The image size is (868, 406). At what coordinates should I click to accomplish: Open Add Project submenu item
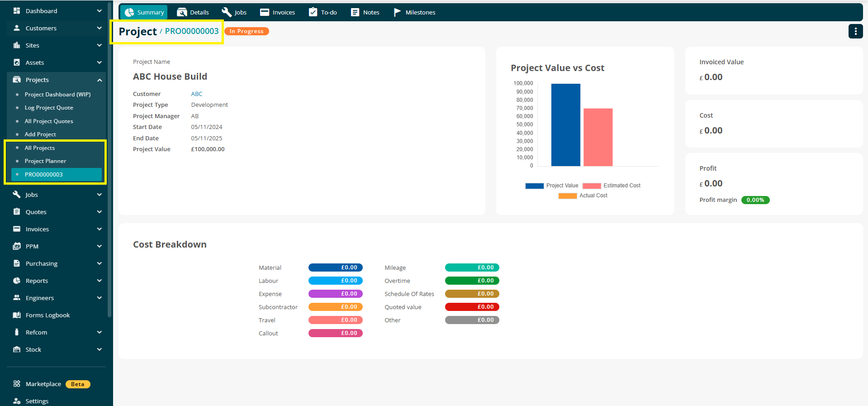click(40, 134)
